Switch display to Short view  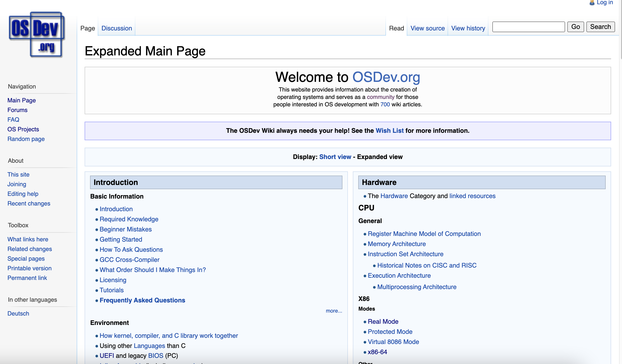(x=335, y=157)
